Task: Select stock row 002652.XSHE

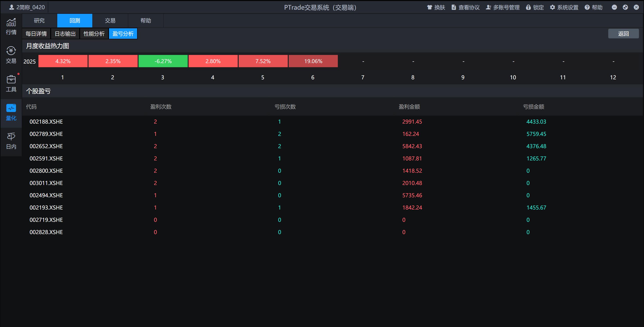Action: point(333,146)
